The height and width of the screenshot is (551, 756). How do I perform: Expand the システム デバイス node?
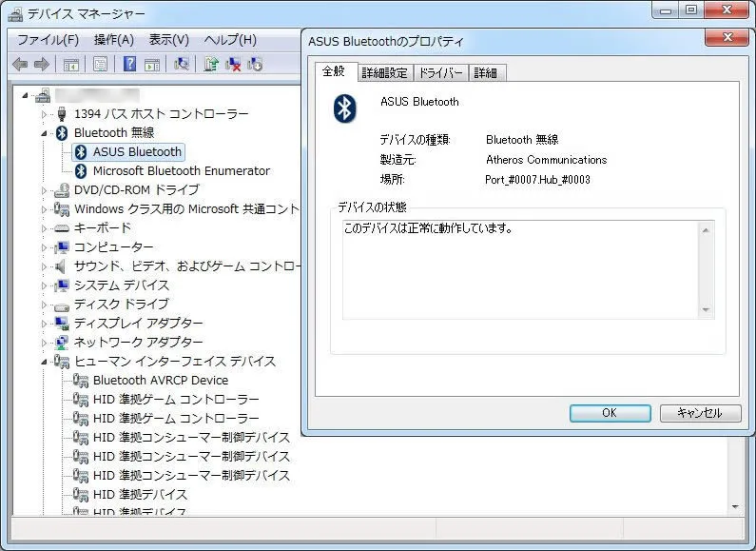pyautogui.click(x=45, y=285)
